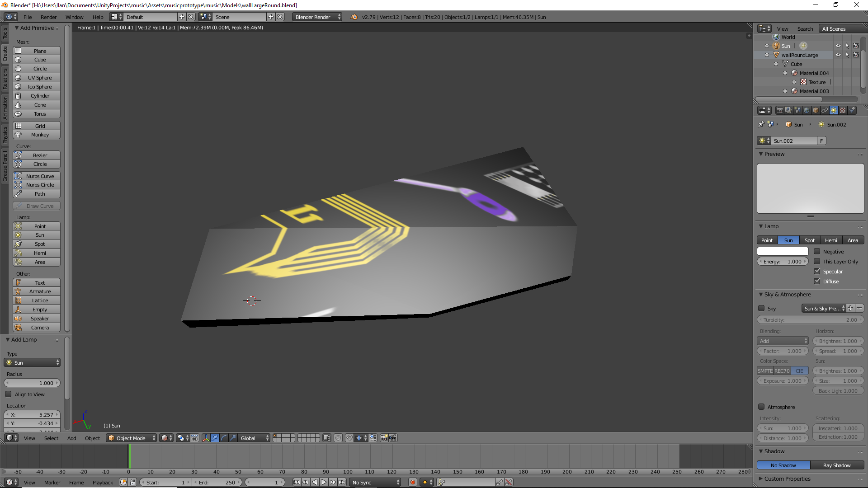The image size is (868, 488).
Task: Enable This Layer Only checkbox
Action: (817, 261)
